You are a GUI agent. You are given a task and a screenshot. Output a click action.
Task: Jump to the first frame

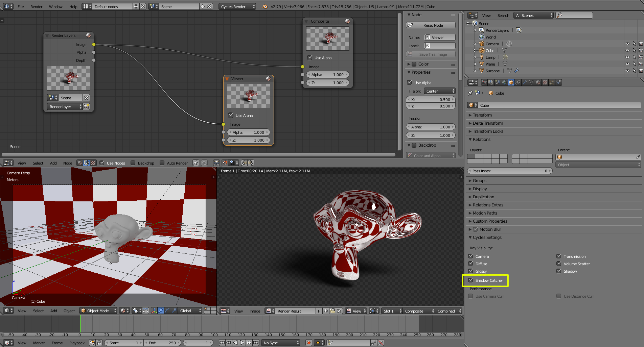[x=222, y=343]
